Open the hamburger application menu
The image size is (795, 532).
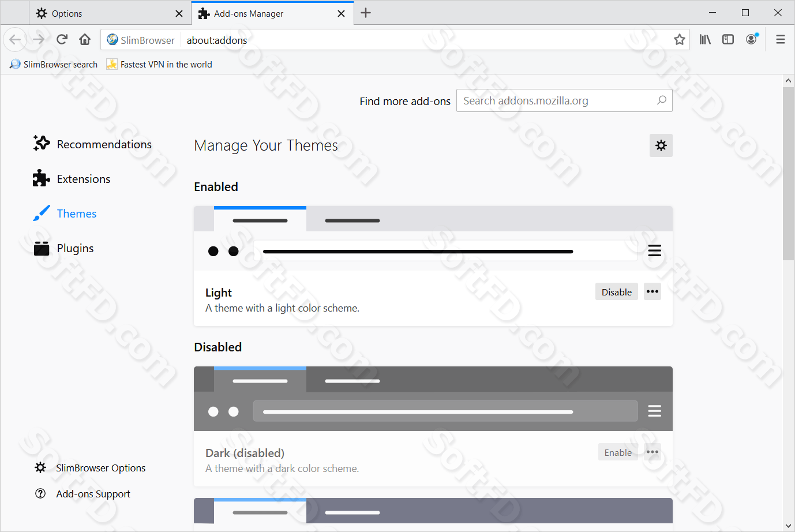click(781, 40)
